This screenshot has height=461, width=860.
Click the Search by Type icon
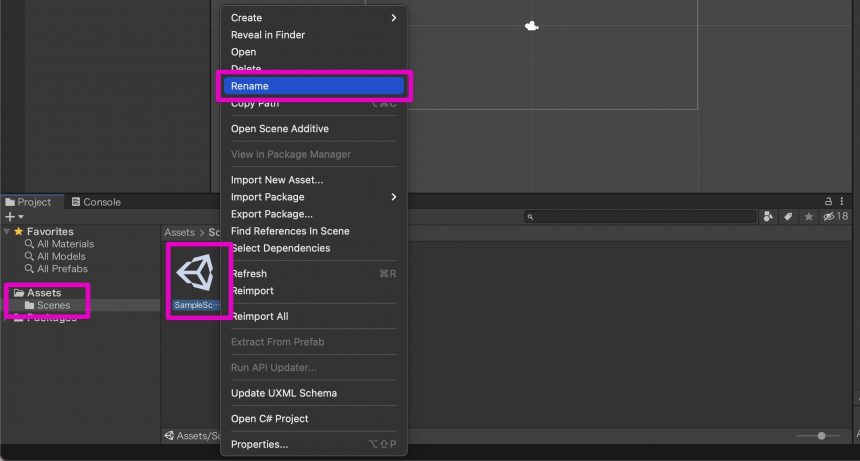pyautogui.click(x=768, y=217)
